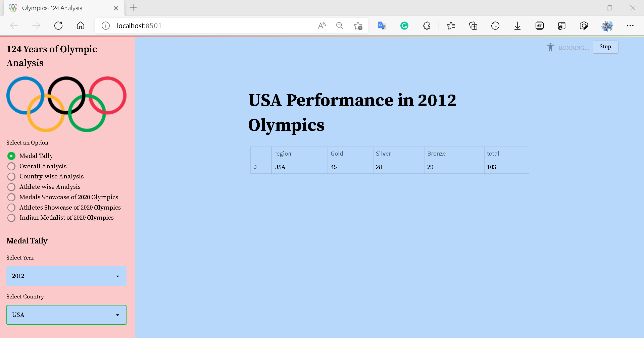View site information icon in address bar

[x=106, y=26]
